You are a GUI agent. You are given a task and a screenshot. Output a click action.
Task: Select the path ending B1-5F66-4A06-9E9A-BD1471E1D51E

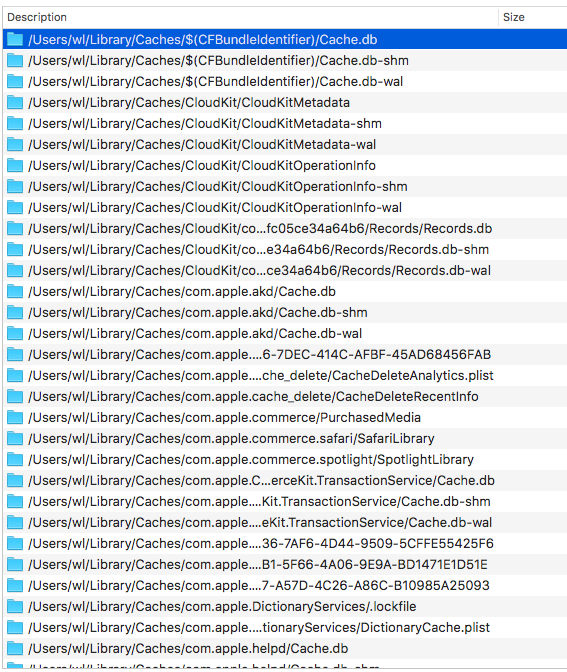pyautogui.click(x=258, y=565)
